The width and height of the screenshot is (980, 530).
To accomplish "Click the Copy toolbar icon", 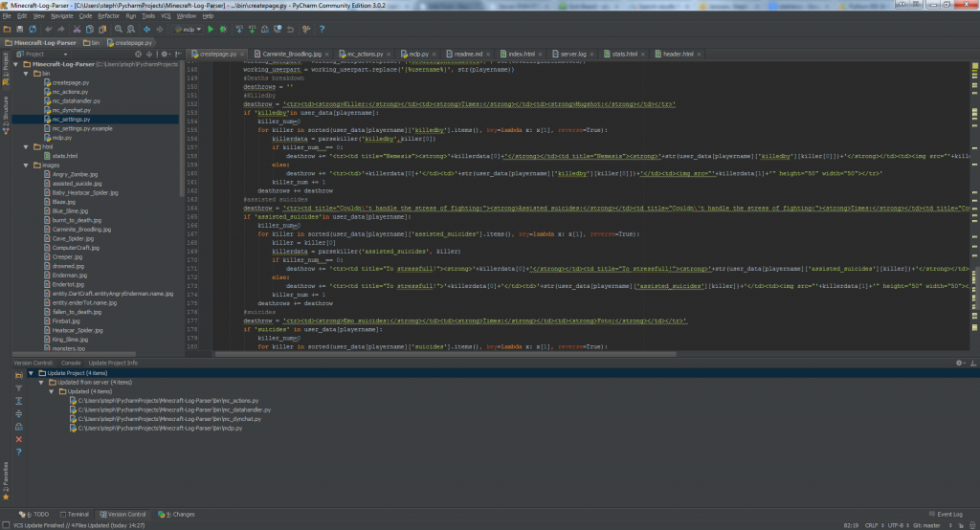I will tap(89, 29).
